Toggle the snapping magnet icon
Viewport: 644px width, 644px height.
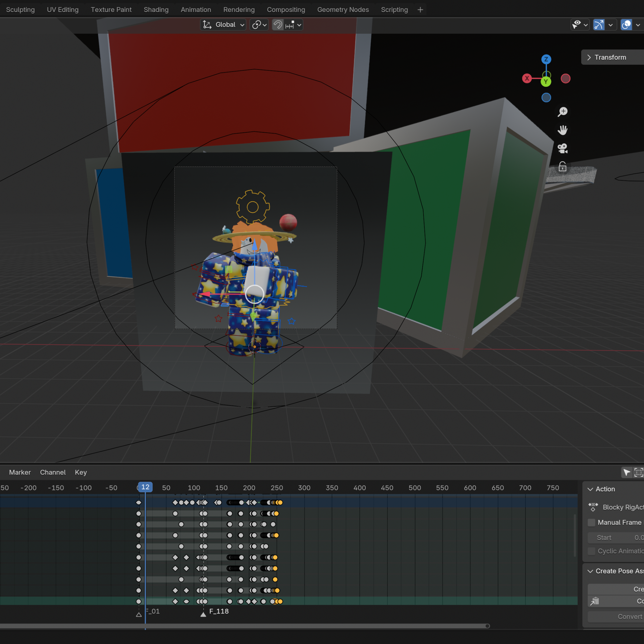(x=278, y=25)
